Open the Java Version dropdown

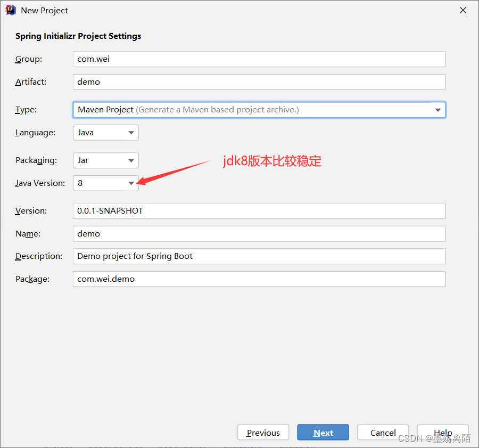pos(106,183)
